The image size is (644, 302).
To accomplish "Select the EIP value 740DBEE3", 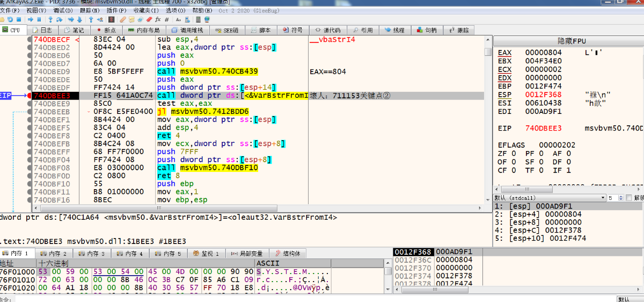I will tap(543, 128).
